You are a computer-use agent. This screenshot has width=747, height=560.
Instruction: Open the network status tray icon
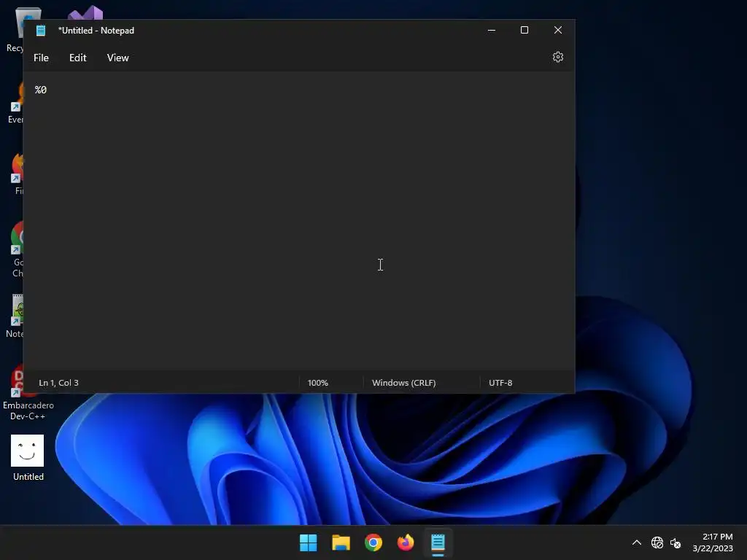click(657, 542)
